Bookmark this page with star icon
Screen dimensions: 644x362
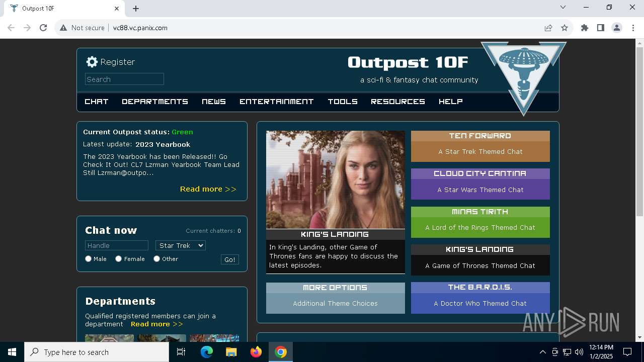(x=565, y=28)
